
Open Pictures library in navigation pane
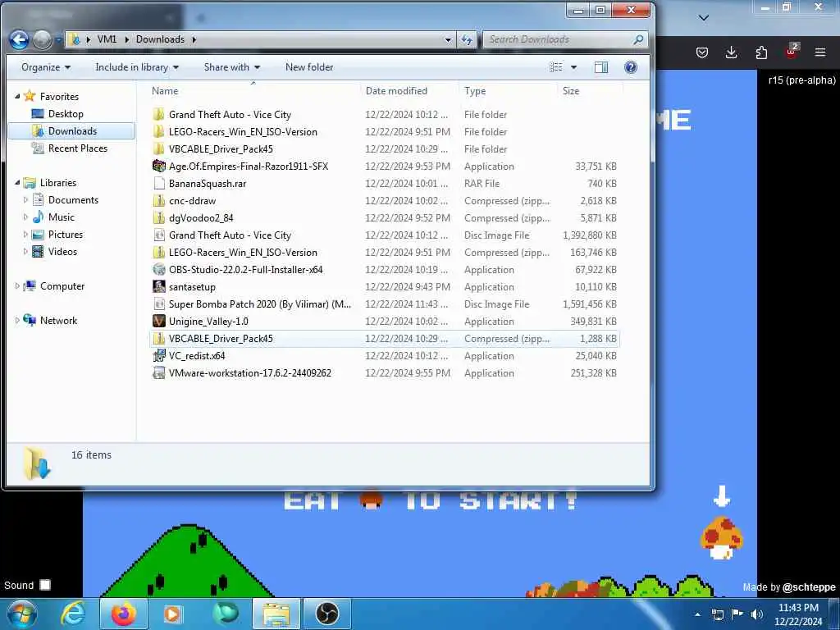66,234
